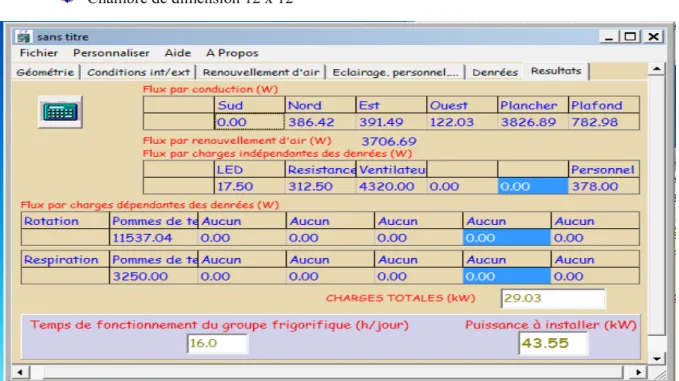This screenshot has height=381, width=679.
Task: Click the Puissance à installer field 43.55
Action: coord(553,343)
